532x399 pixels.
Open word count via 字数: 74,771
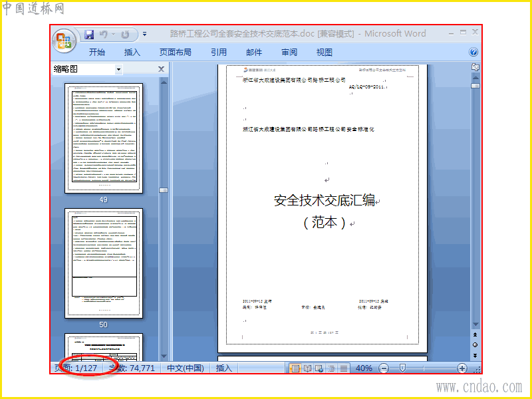click(x=132, y=368)
